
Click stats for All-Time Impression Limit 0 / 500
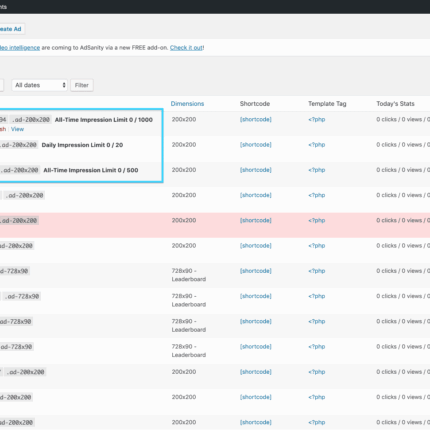click(403, 170)
